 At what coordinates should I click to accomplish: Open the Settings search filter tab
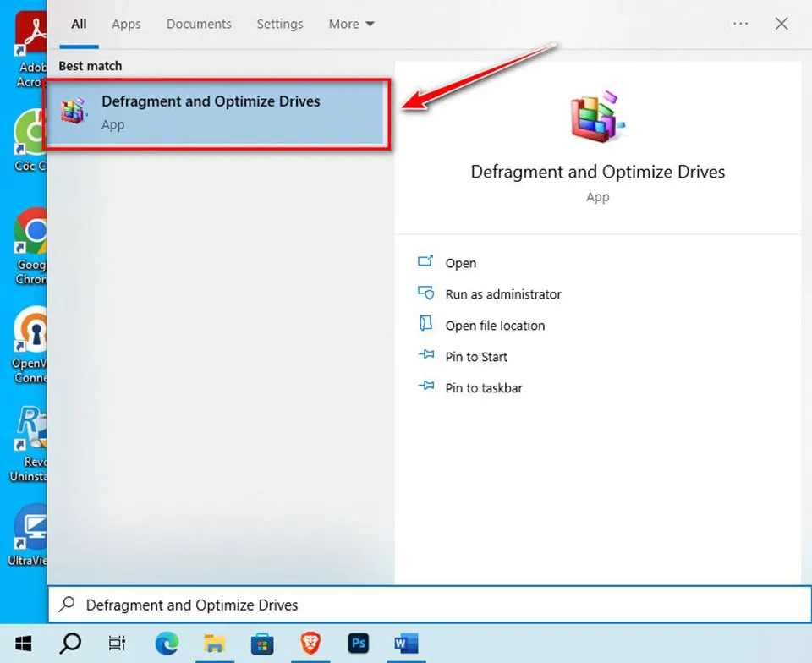click(280, 24)
